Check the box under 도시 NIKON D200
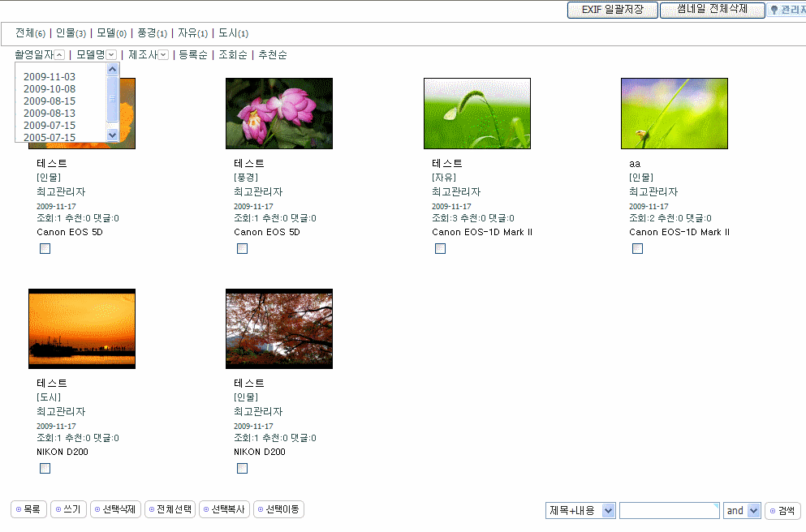 coord(45,468)
